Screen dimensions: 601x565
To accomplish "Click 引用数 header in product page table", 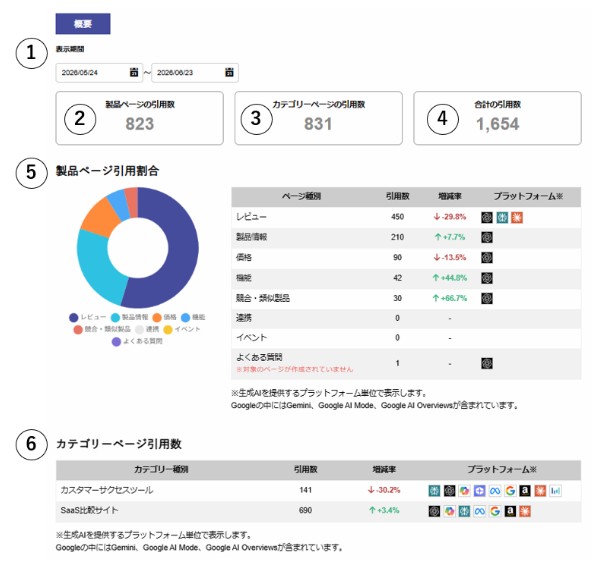I will pyautogui.click(x=397, y=196).
